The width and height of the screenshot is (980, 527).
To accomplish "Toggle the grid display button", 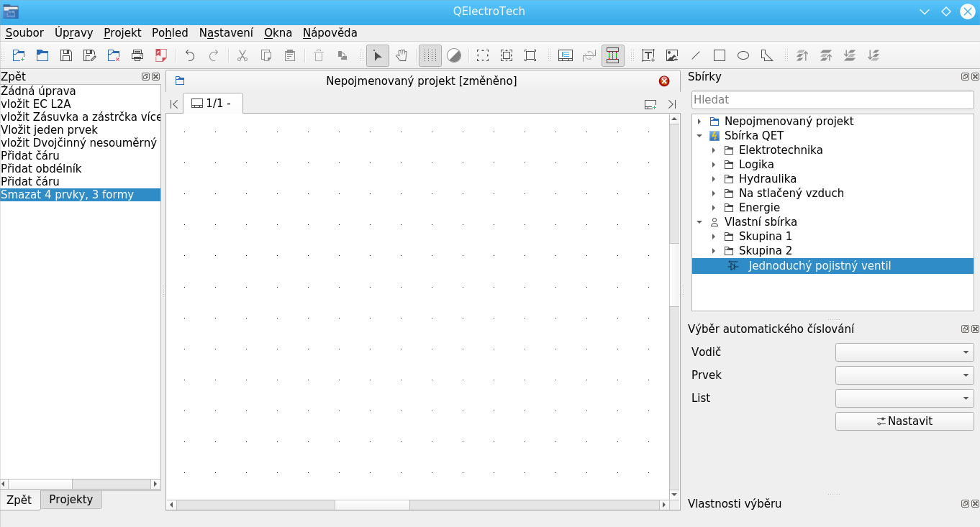I will click(x=430, y=55).
